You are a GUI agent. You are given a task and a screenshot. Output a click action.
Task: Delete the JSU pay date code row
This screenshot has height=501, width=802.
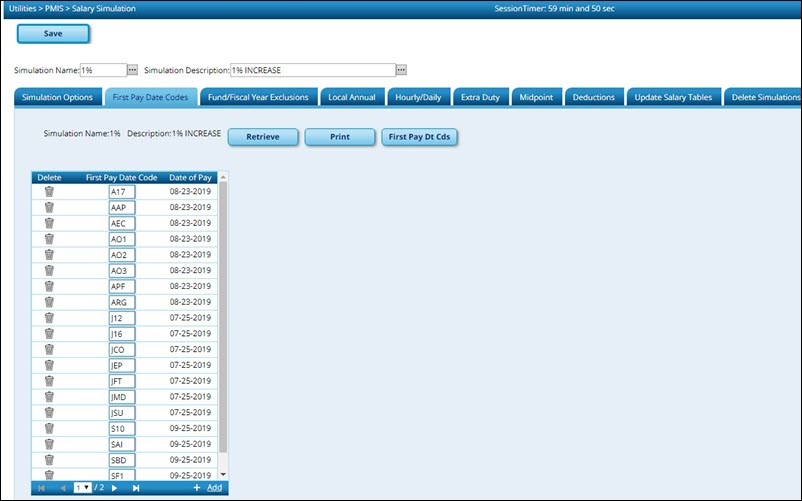pos(49,413)
